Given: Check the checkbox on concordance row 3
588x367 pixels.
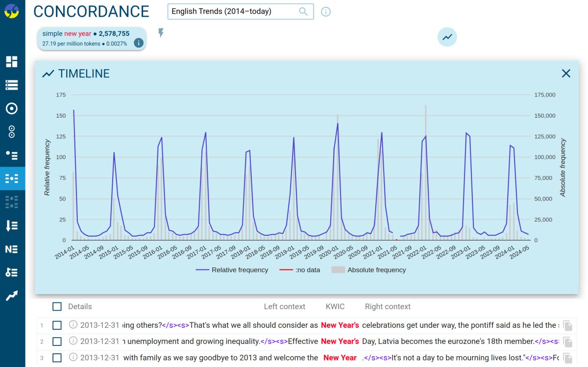Looking at the screenshot, I should 57,358.
